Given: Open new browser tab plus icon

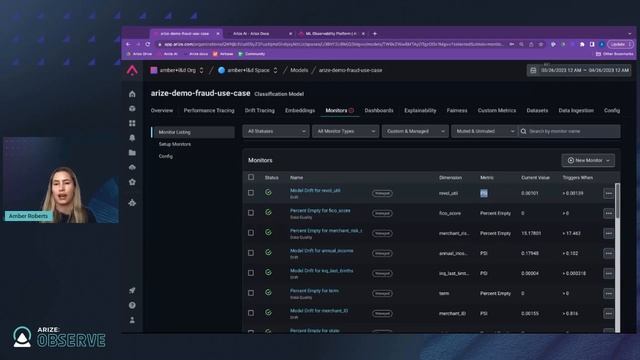Looking at the screenshot, I should pyautogui.click(x=375, y=33).
